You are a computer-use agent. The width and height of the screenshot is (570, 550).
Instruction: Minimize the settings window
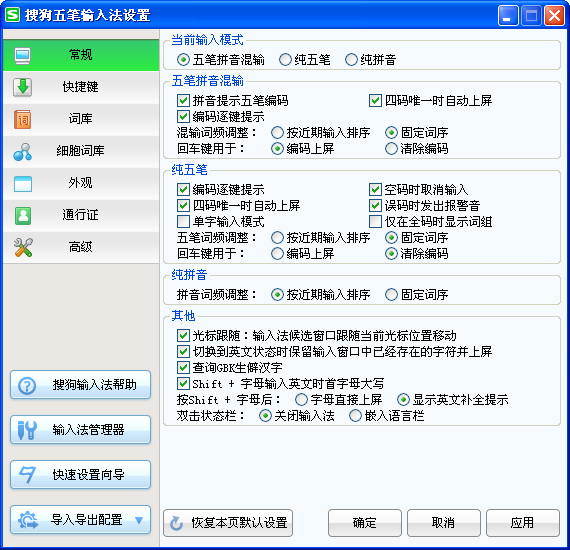click(508, 15)
